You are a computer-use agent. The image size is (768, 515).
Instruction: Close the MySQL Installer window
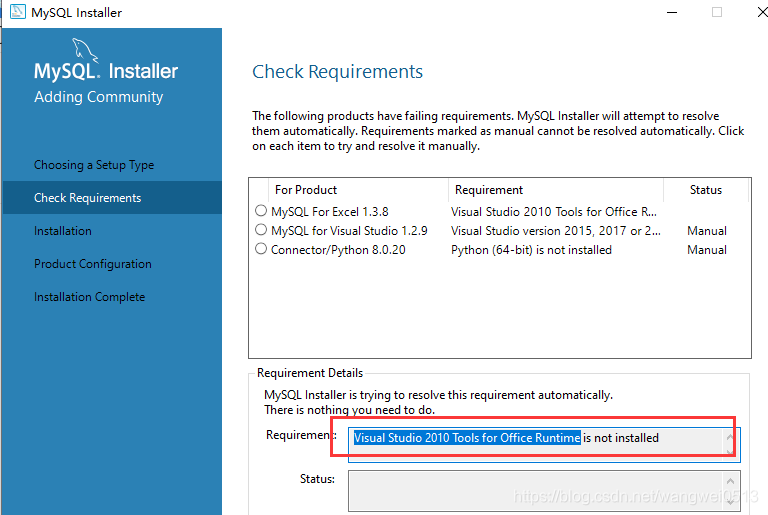coord(762,12)
